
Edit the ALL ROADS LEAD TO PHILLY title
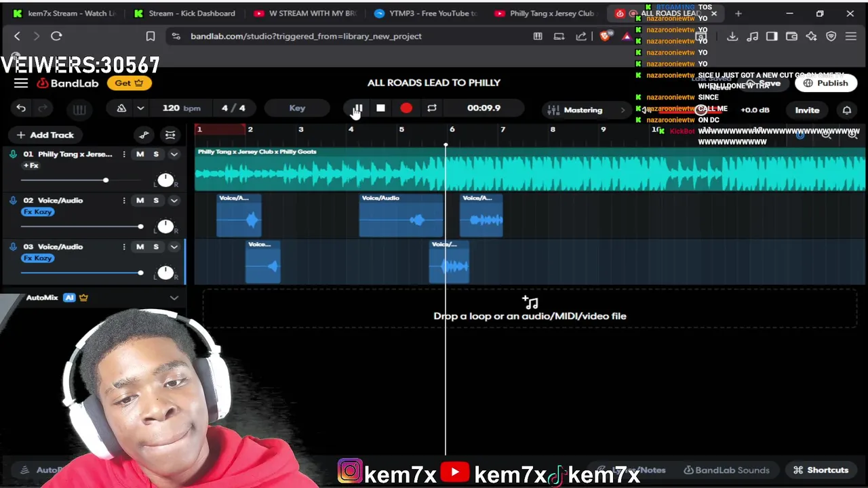(x=434, y=83)
